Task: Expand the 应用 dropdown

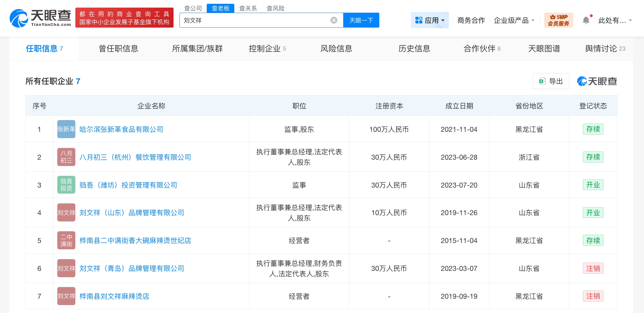Action: point(433,20)
